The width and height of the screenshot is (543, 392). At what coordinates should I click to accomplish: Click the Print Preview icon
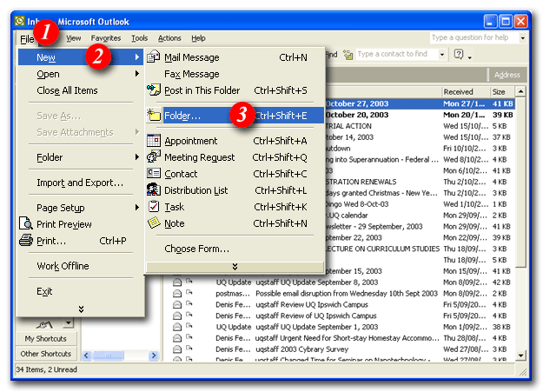click(25, 224)
